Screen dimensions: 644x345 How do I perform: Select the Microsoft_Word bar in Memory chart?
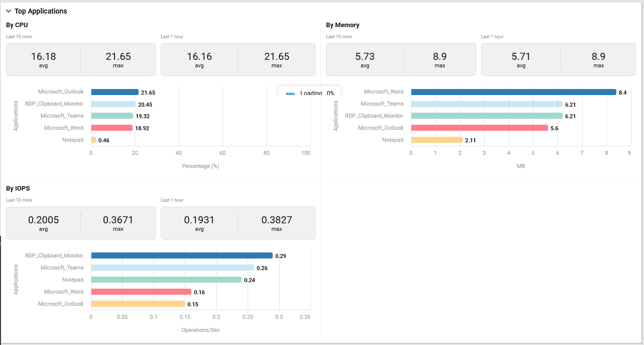click(513, 92)
